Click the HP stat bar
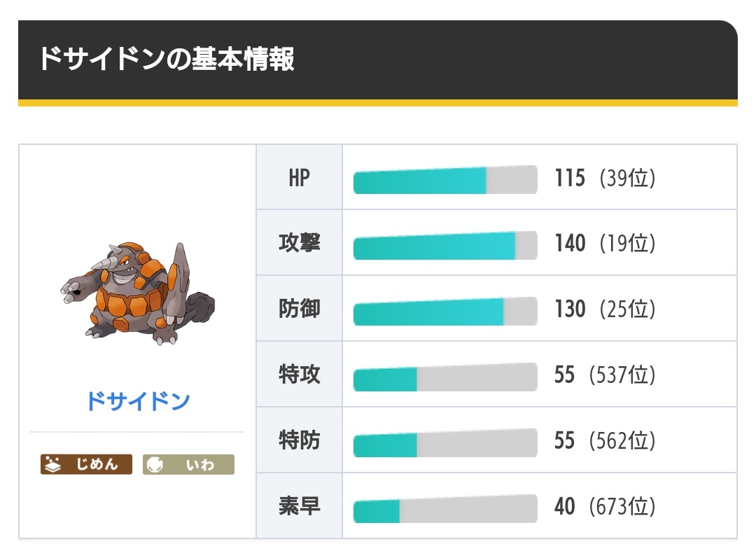Screen dimensions: 756x551 445,180
